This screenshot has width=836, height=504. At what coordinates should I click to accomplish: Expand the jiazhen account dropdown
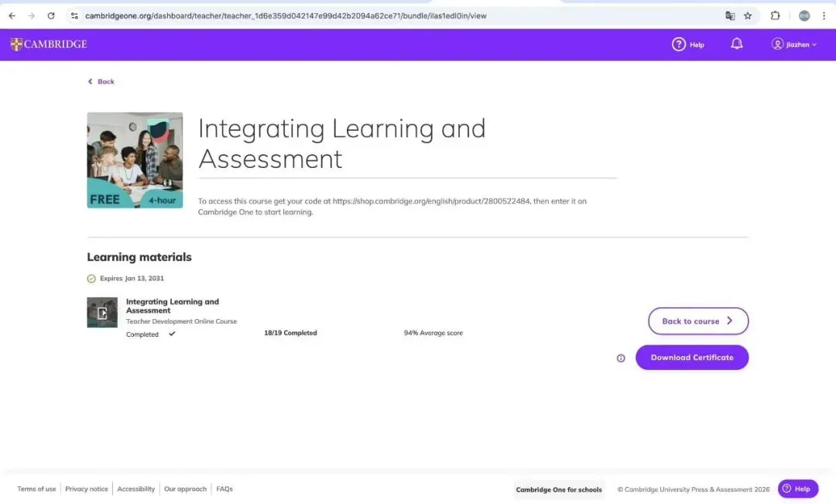point(794,44)
